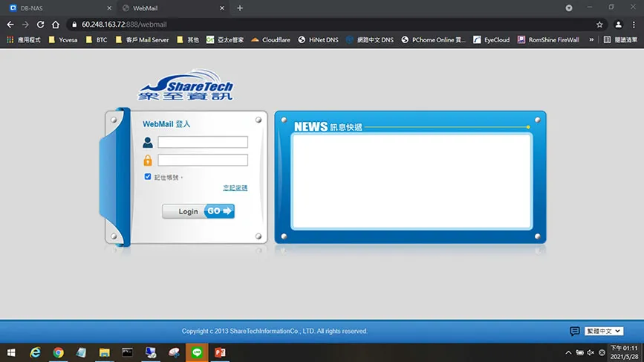Select the WebMail tab

pos(173,8)
